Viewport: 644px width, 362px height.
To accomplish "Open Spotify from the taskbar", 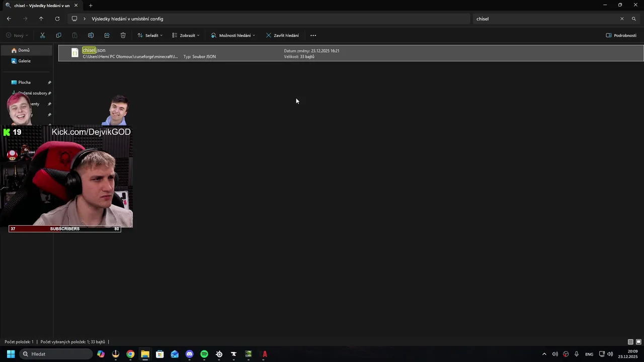I will pos(204,354).
